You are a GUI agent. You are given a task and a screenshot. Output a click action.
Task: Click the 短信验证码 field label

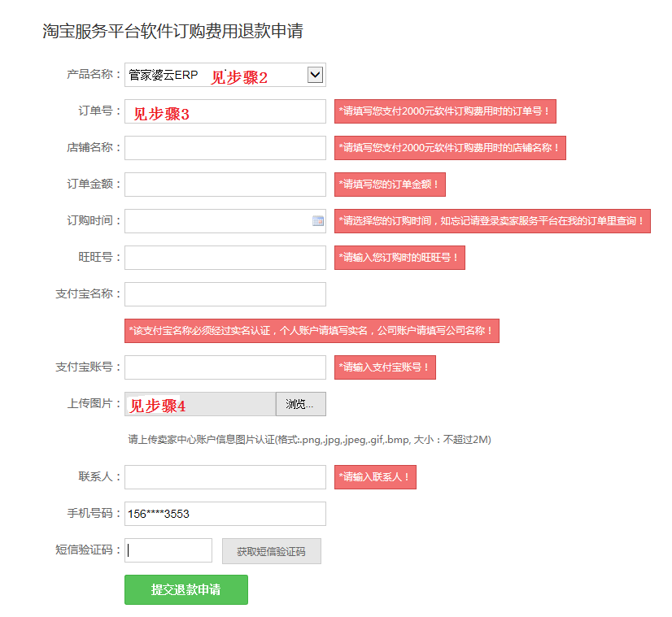pyautogui.click(x=88, y=550)
